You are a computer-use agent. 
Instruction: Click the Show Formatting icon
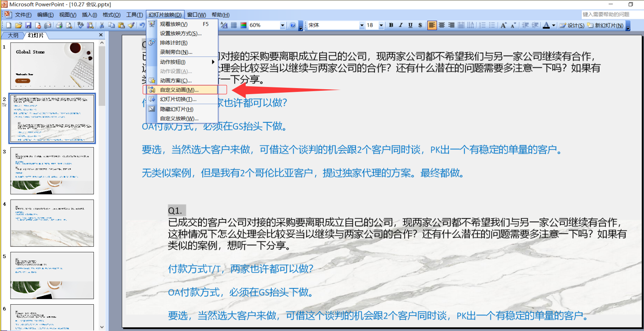224,25
